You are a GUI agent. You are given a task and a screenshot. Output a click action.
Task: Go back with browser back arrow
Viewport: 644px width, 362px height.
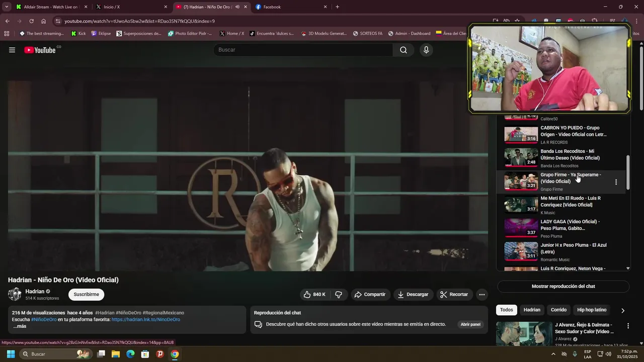coord(7,21)
